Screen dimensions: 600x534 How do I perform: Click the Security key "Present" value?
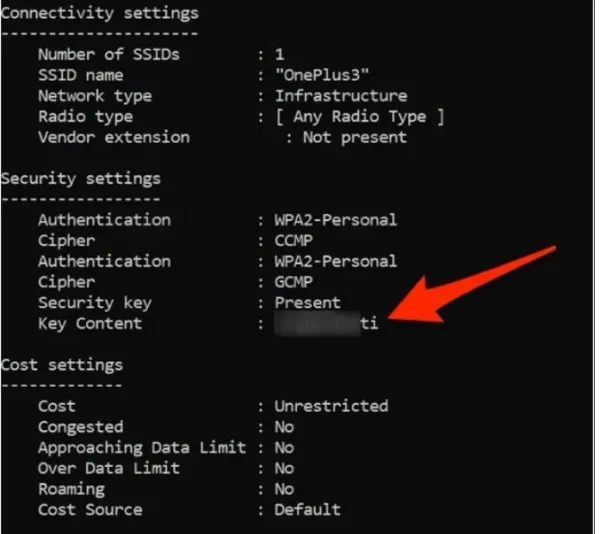click(x=308, y=302)
